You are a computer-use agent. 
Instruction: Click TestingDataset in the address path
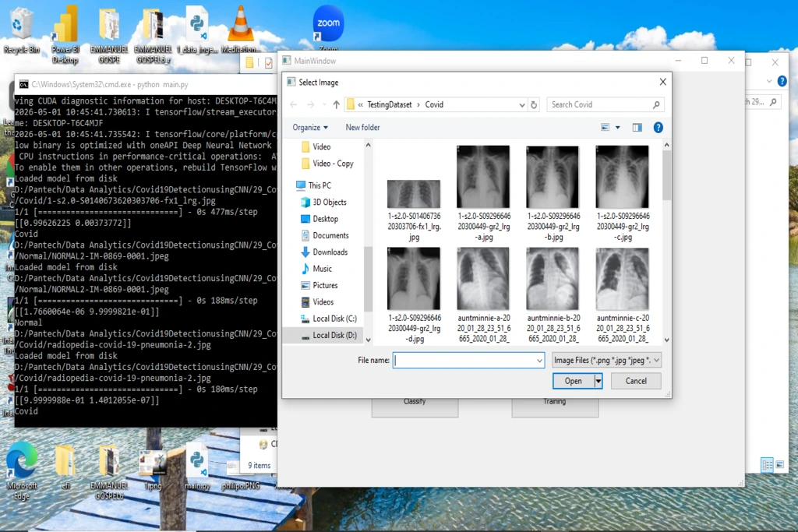tap(390, 105)
